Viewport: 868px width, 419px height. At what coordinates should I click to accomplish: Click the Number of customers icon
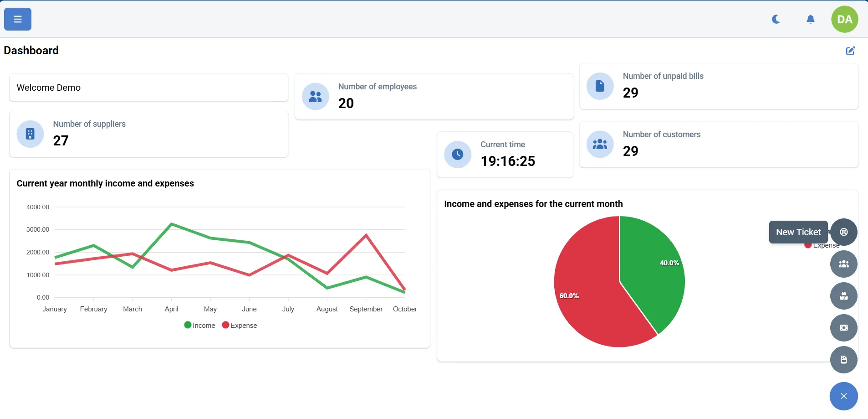[x=600, y=145]
